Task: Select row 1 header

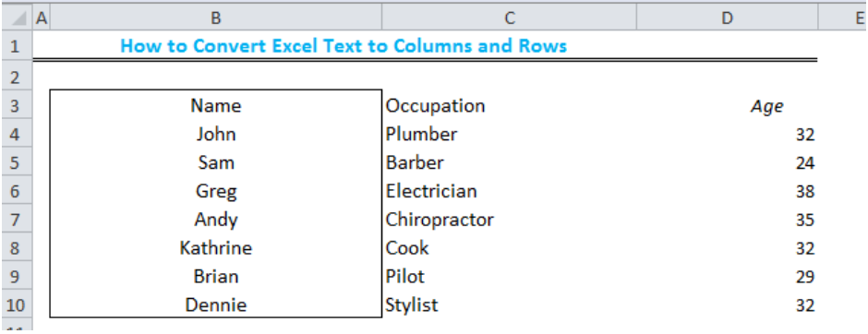Action: 16,45
